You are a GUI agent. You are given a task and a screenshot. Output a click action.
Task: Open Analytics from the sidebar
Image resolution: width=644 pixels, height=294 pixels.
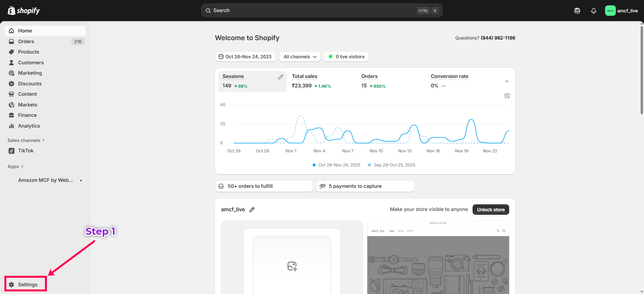[29, 126]
